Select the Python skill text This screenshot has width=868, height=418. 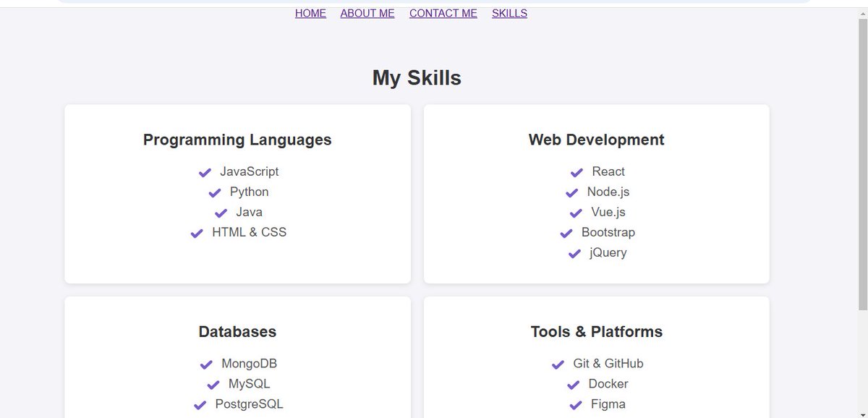click(x=249, y=192)
